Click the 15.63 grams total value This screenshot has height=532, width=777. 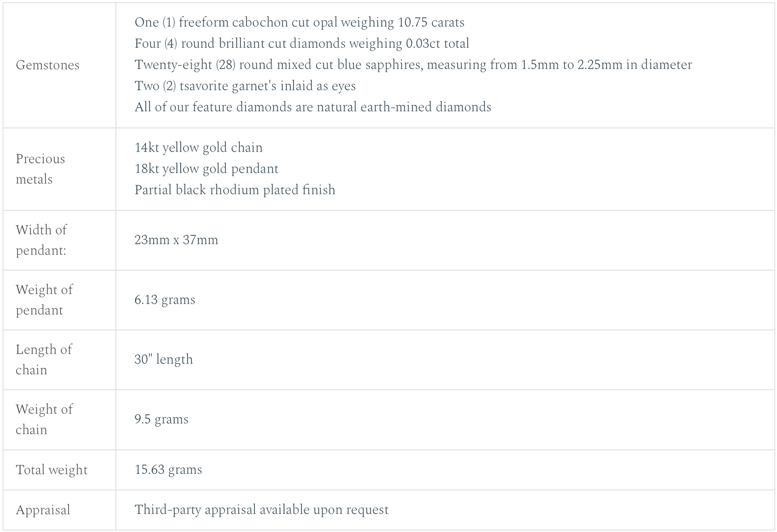click(x=168, y=470)
